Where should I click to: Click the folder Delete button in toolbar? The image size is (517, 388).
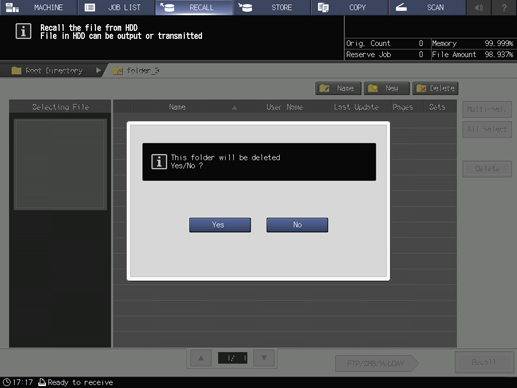coord(435,88)
